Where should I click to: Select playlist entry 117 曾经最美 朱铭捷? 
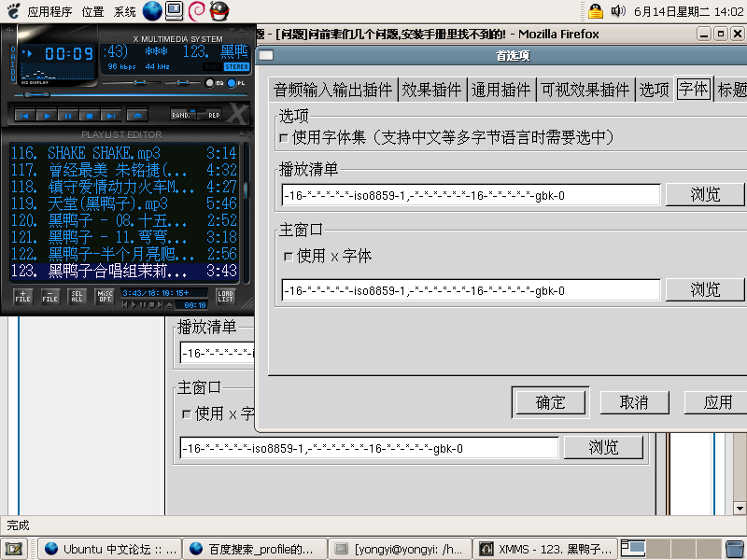click(124, 170)
